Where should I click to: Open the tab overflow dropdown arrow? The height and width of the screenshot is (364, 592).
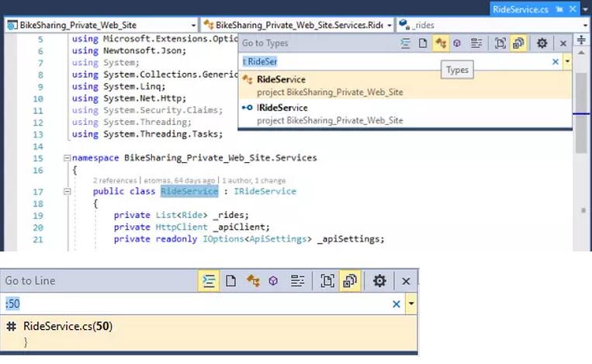(x=586, y=9)
